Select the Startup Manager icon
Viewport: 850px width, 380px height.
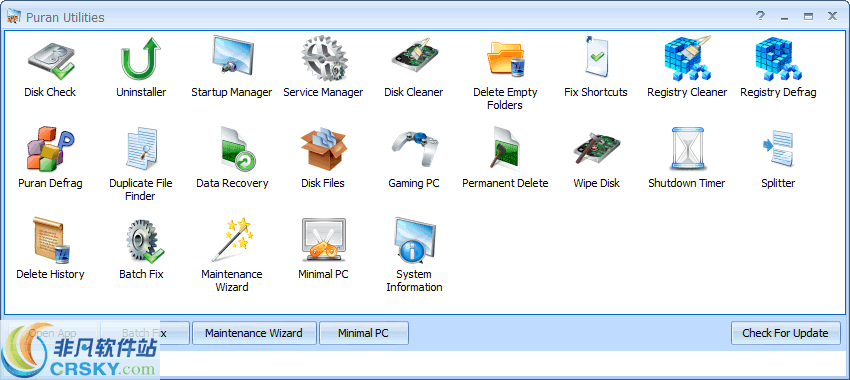pyautogui.click(x=232, y=57)
